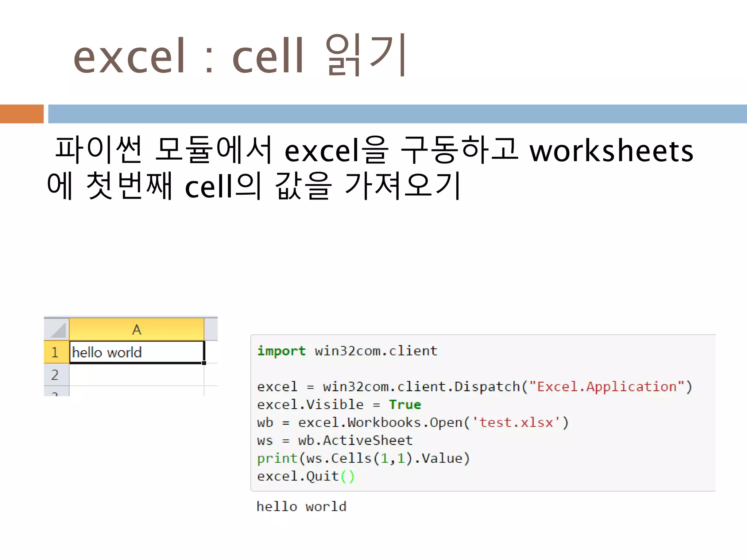Click the excel.Quit() line

[x=306, y=476]
